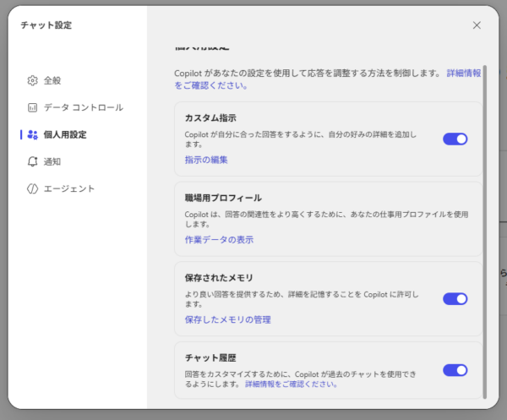Click the エージェント sidebar icon

(x=32, y=188)
